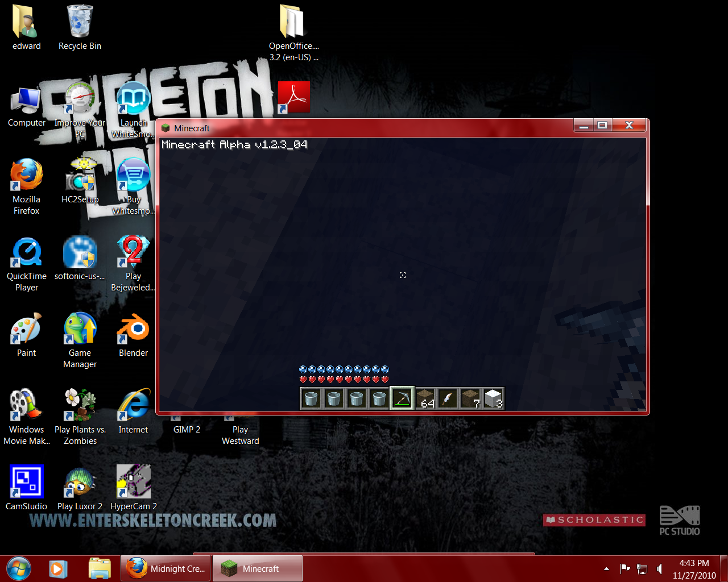The image size is (728, 582).
Task: Select the Buy Whitesmoke cart shortcut
Action: coord(133,186)
